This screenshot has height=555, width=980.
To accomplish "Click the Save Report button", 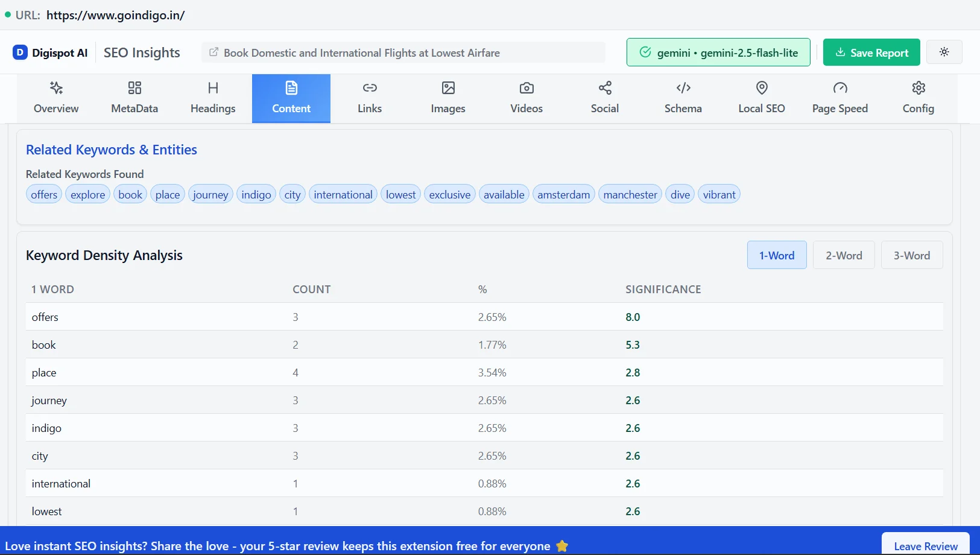I will coord(871,52).
